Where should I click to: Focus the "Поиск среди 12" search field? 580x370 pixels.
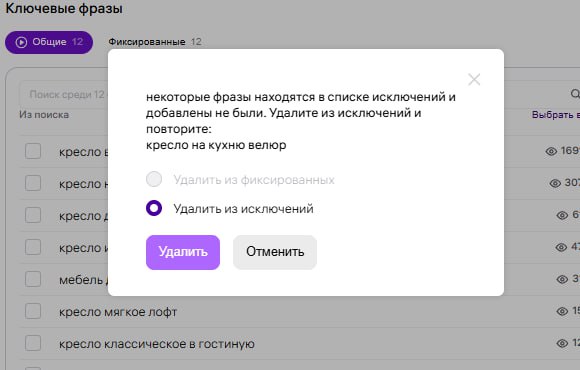coord(63,94)
